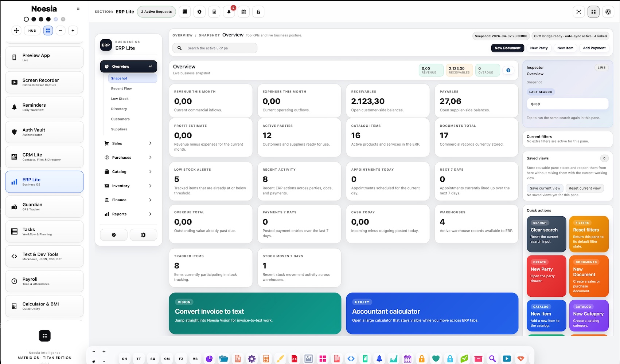Expand the Purchases menu section
620x364 pixels.
pyautogui.click(x=129, y=158)
